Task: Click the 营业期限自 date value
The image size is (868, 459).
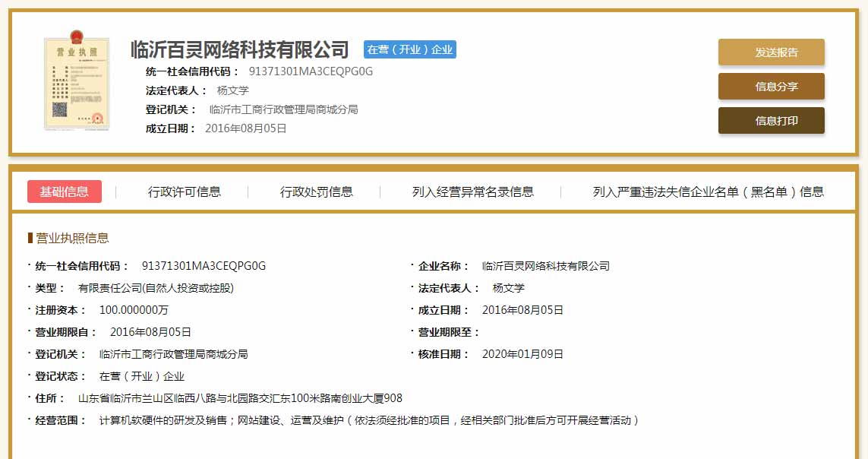Action: [x=150, y=332]
